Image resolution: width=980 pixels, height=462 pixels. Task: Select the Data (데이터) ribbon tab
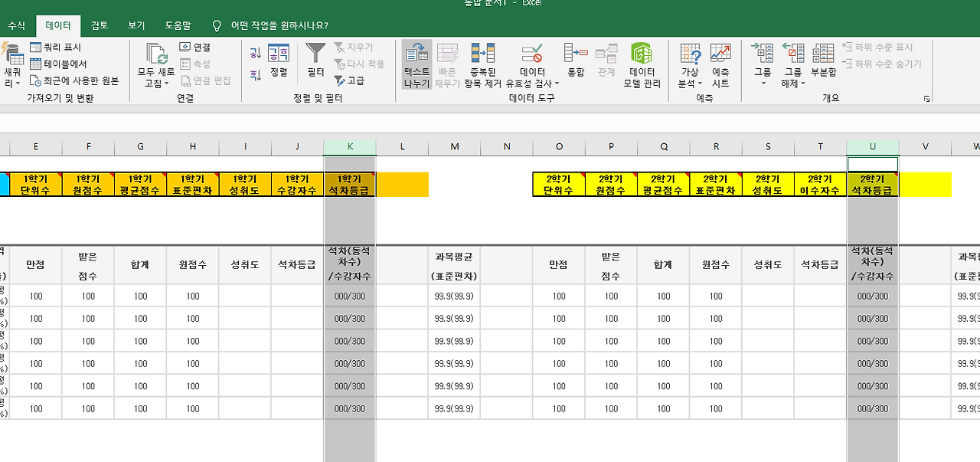[x=58, y=25]
